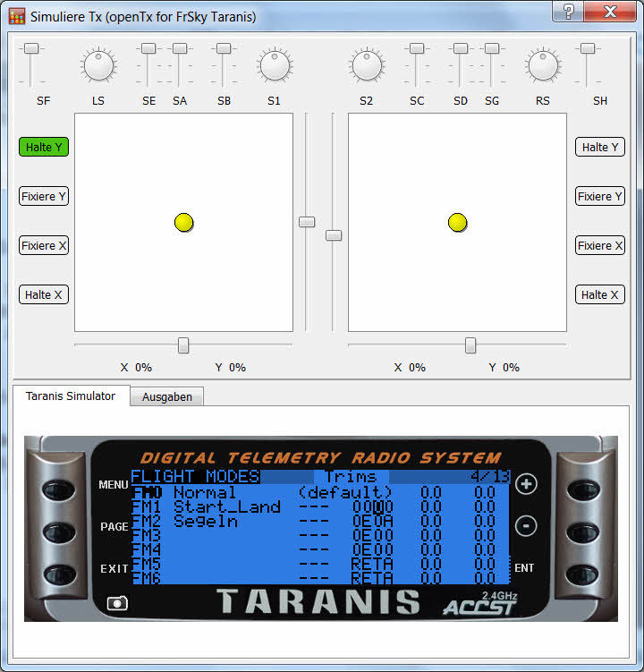Toggle the SA switch
This screenshot has height=672, width=644.
click(x=180, y=48)
